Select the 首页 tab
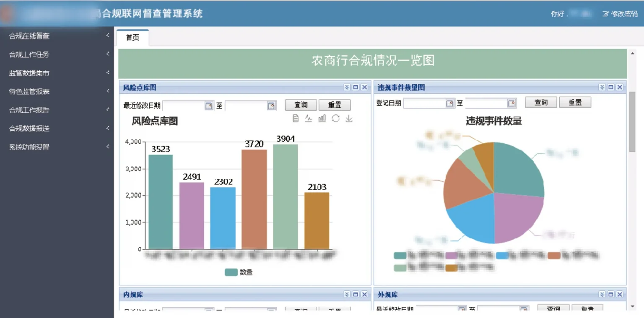The width and height of the screenshot is (644, 318). pos(132,38)
